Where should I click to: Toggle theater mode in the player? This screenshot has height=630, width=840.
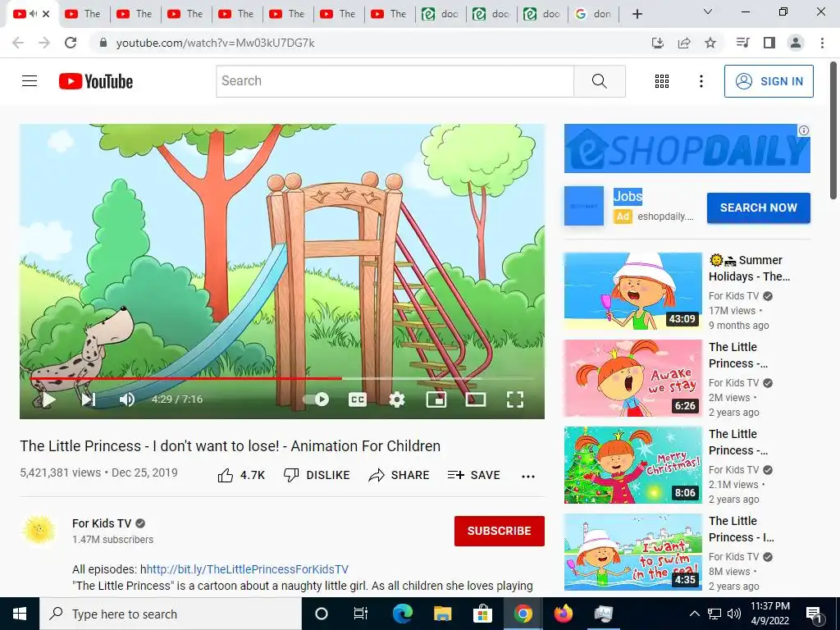point(476,399)
